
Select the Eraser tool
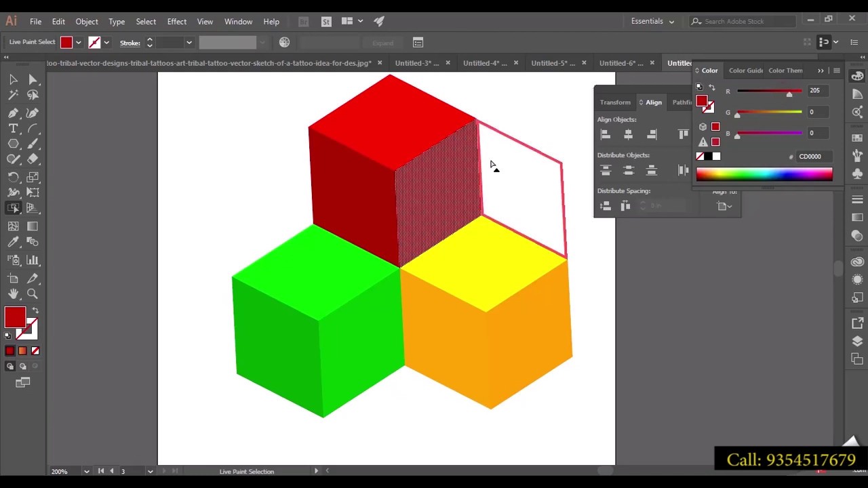coord(33,159)
